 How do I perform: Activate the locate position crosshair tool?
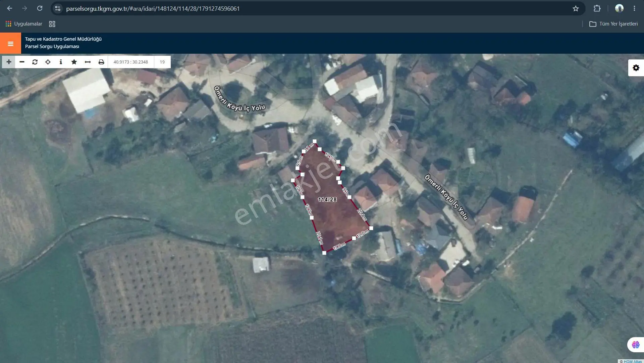click(48, 62)
